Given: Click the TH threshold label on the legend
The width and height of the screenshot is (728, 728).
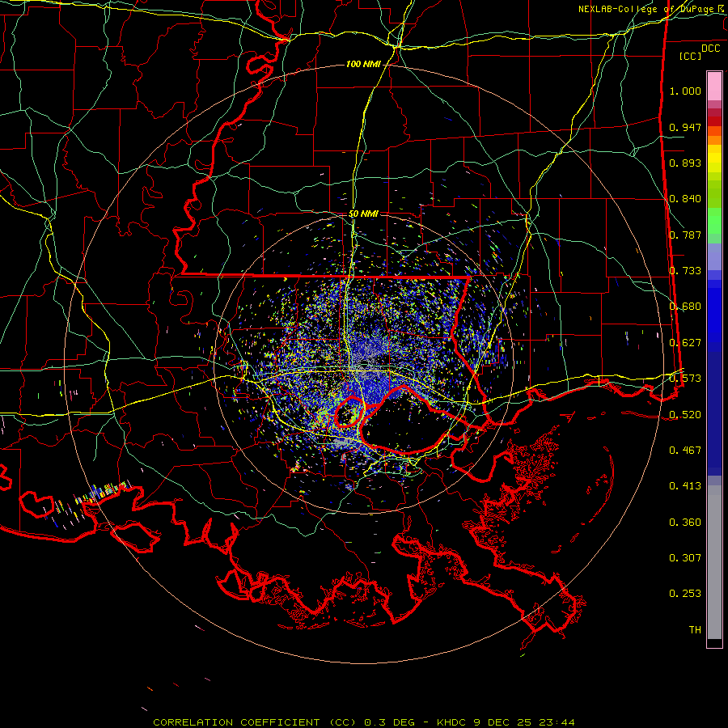Looking at the screenshot, I should [695, 630].
